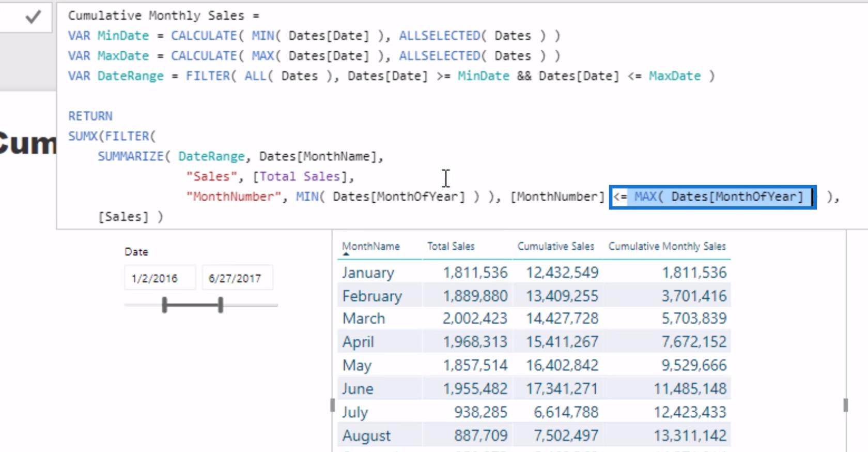Click the Cumulative Sales value 13,409,255
The image size is (868, 452).
562,296
